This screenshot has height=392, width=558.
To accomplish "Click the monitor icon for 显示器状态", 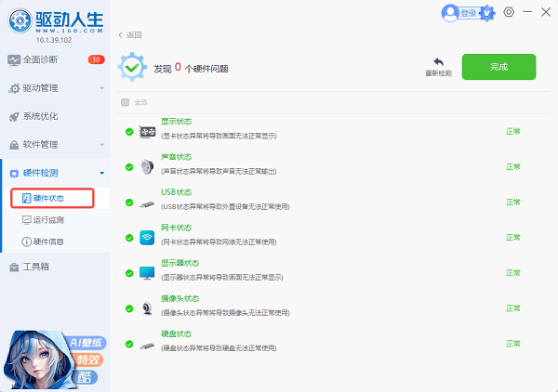I will (x=147, y=273).
